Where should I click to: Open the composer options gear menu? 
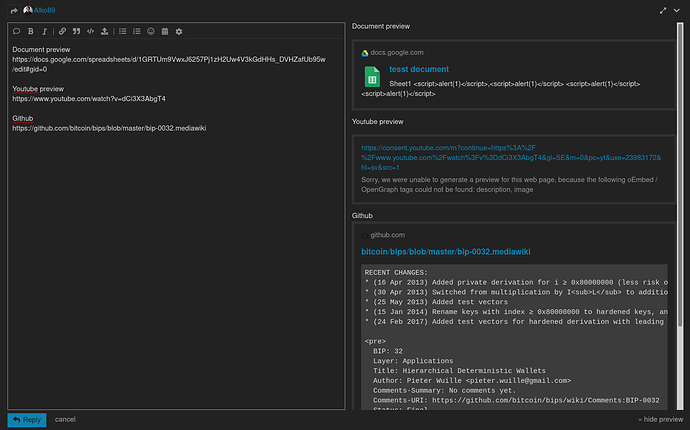point(179,31)
